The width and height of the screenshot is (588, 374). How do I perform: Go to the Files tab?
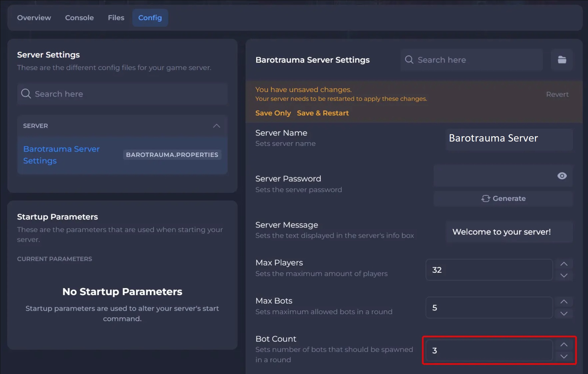click(x=116, y=18)
